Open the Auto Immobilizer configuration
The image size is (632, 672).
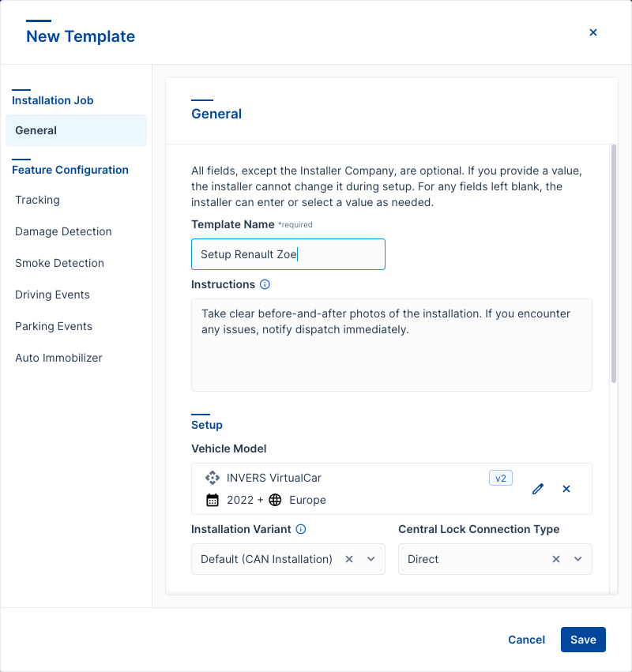[59, 358]
